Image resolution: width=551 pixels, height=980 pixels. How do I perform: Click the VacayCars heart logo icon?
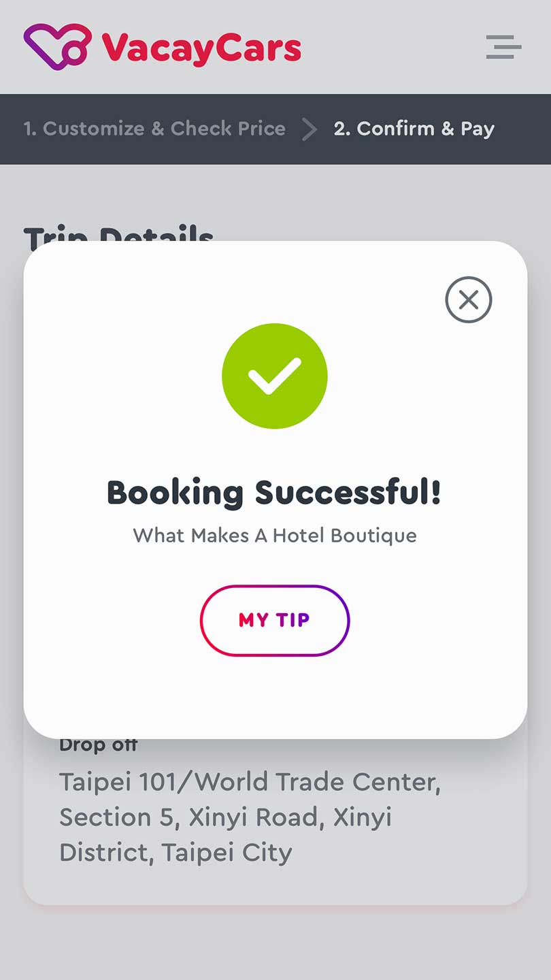(x=57, y=47)
